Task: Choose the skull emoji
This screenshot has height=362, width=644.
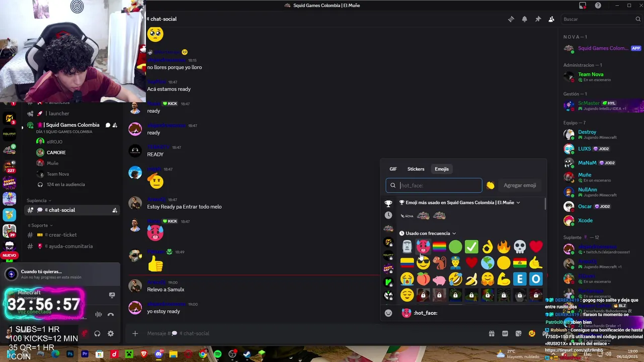Action: [x=520, y=246]
